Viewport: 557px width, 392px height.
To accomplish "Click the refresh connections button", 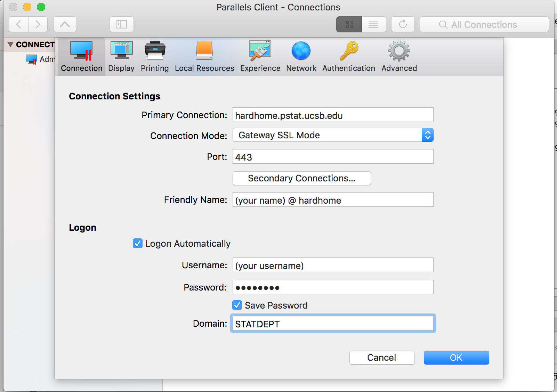I will pyautogui.click(x=403, y=24).
